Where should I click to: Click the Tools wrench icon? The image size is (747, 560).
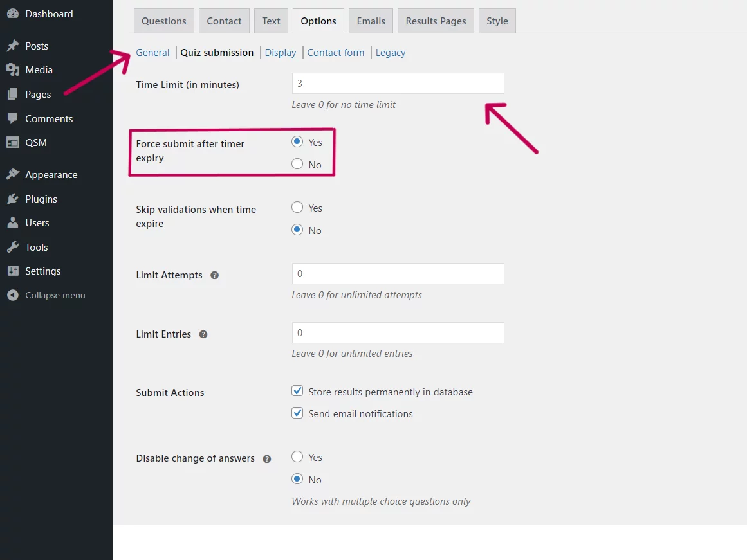tap(13, 247)
